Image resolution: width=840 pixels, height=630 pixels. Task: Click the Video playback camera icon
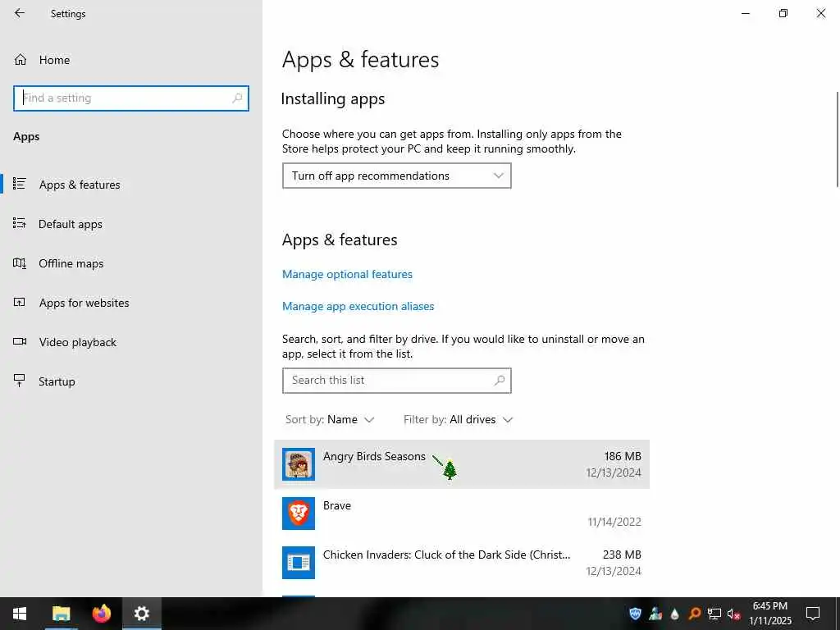[20, 341]
